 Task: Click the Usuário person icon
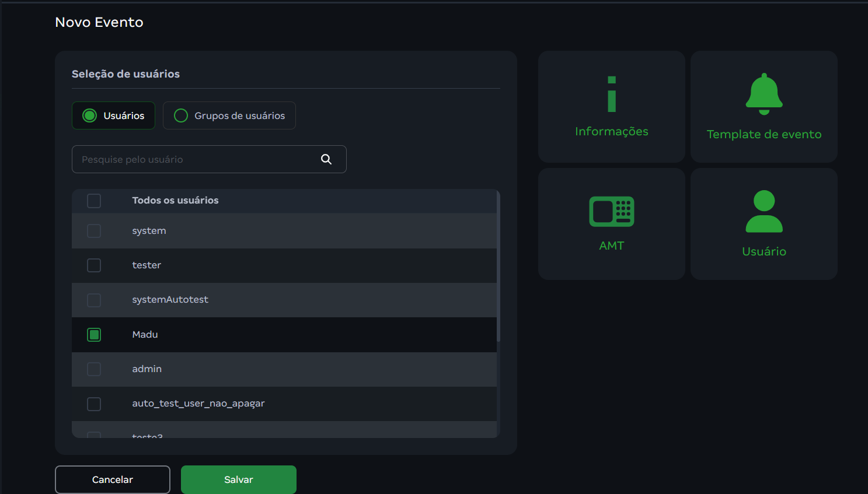pyautogui.click(x=764, y=211)
